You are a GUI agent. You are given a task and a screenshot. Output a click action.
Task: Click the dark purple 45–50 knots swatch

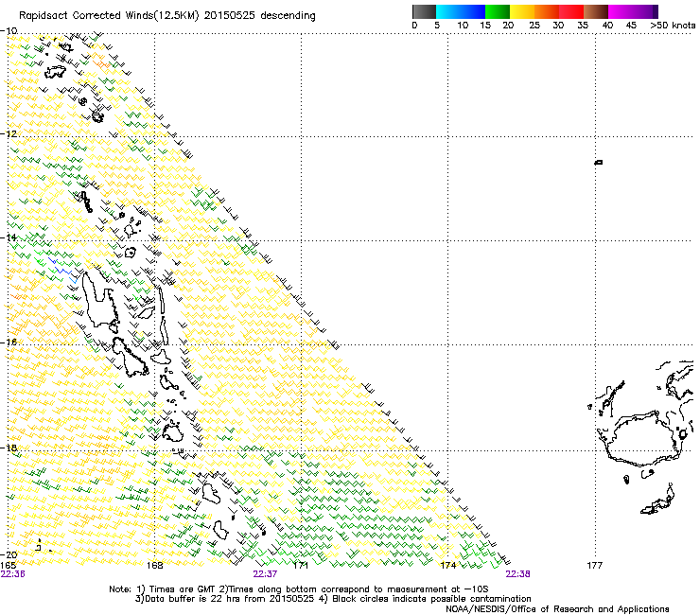(x=645, y=11)
